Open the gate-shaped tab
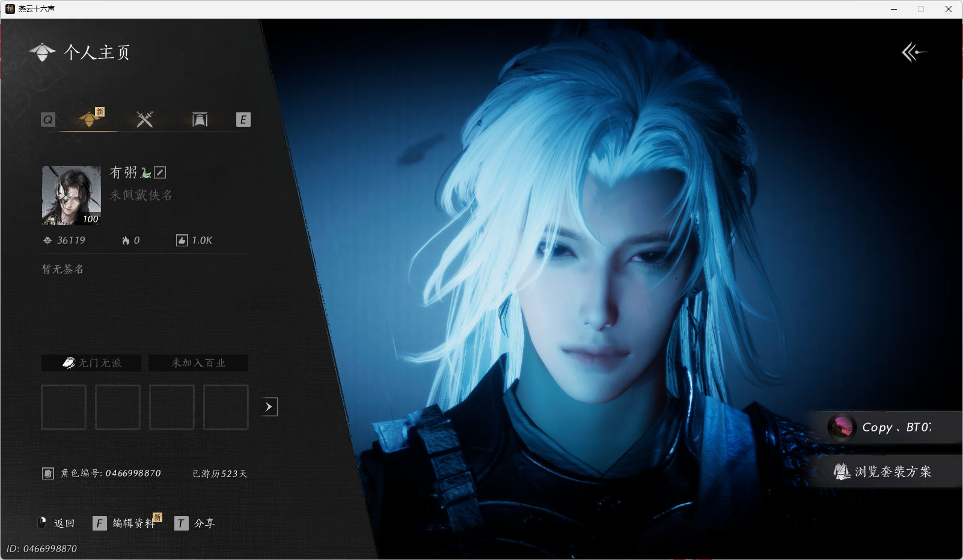 (x=200, y=119)
